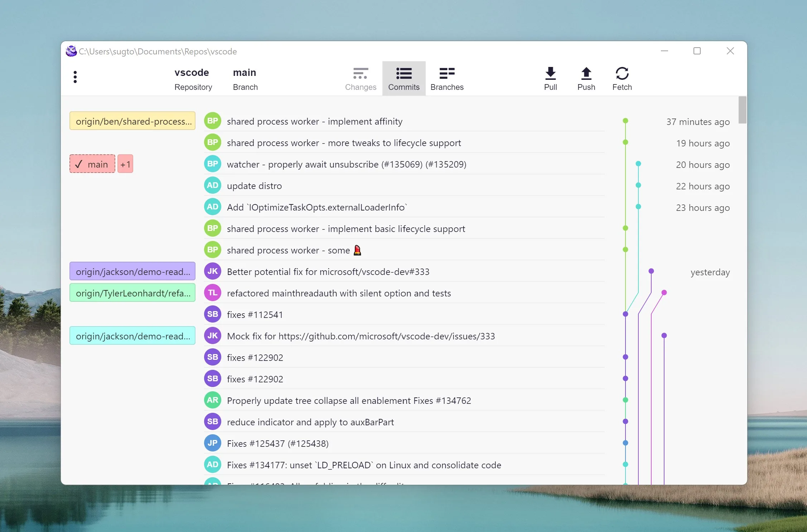Select the 'update distro' commit row

tap(404, 185)
